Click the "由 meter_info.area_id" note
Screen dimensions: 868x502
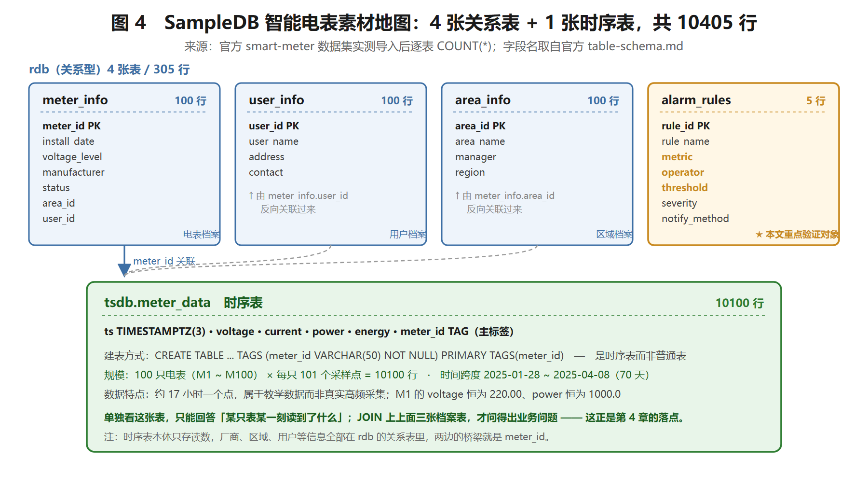point(505,195)
